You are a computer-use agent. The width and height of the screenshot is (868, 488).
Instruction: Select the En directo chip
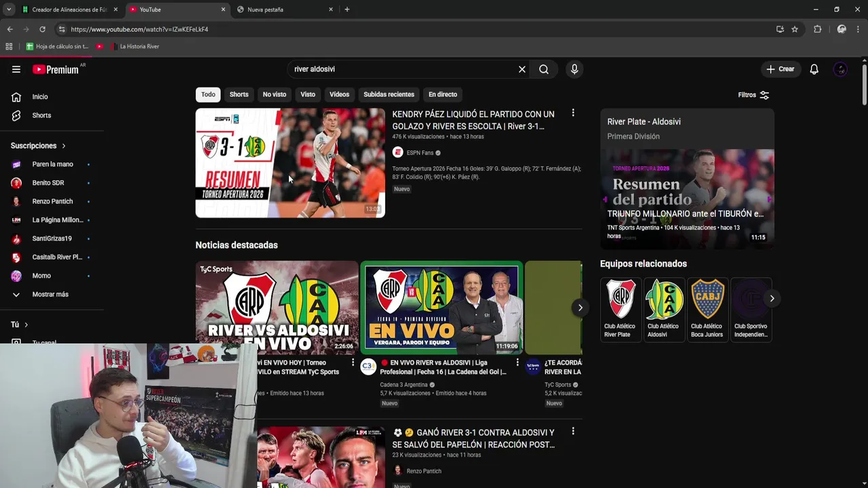click(x=443, y=94)
